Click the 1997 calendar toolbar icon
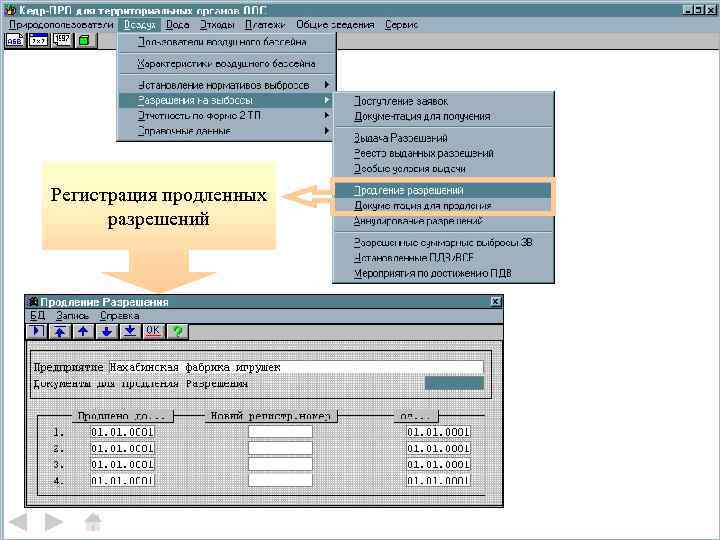Image resolution: width=720 pixels, height=540 pixels. (x=62, y=41)
